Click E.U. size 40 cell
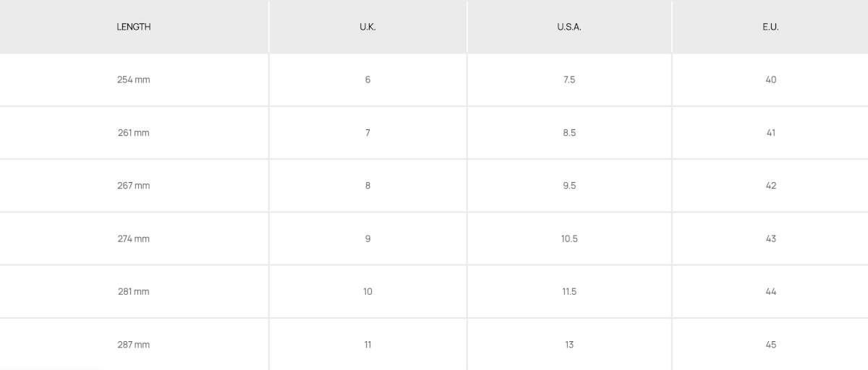868x370 pixels. (770, 79)
